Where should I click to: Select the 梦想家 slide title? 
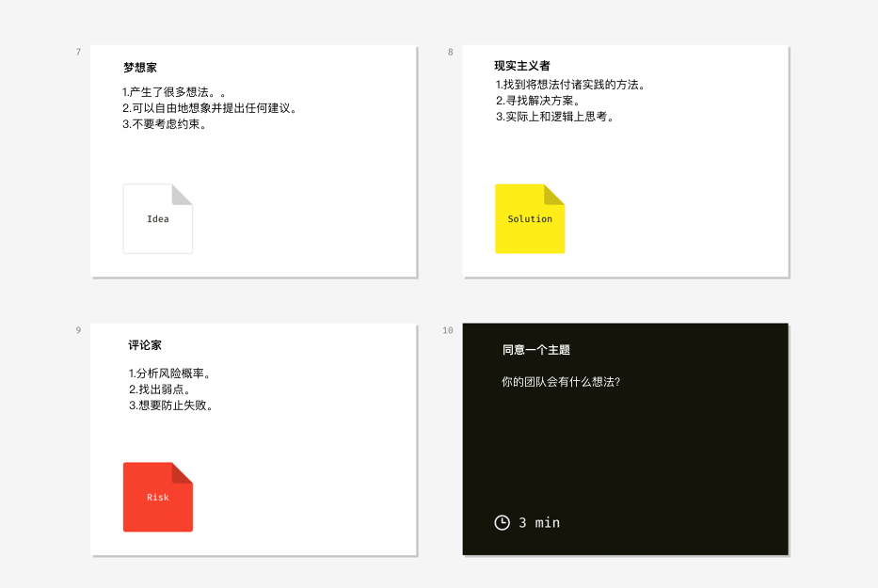(140, 68)
